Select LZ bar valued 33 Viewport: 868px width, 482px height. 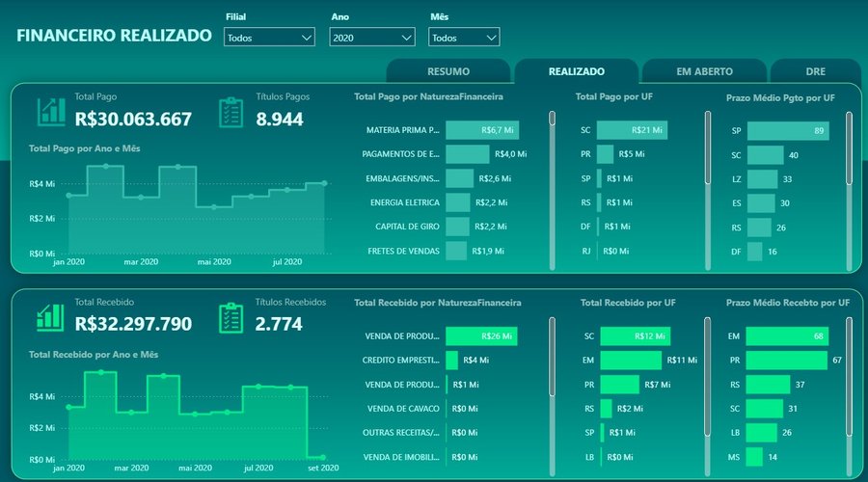coord(762,179)
